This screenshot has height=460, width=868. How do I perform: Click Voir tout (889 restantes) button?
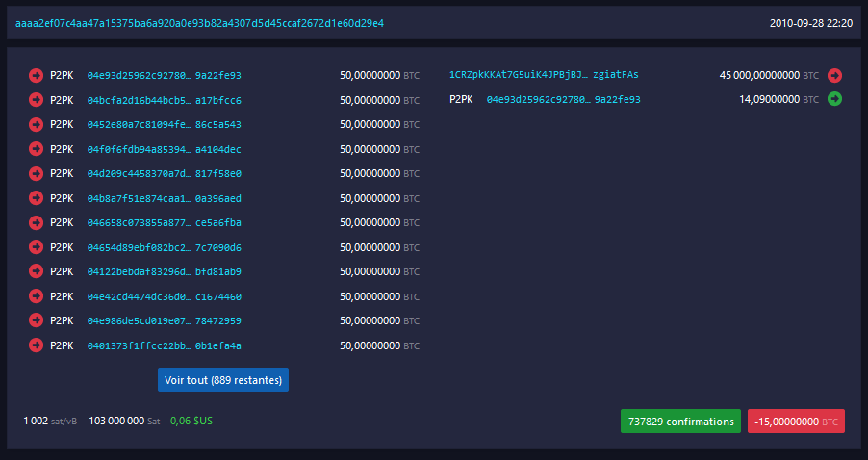[223, 380]
